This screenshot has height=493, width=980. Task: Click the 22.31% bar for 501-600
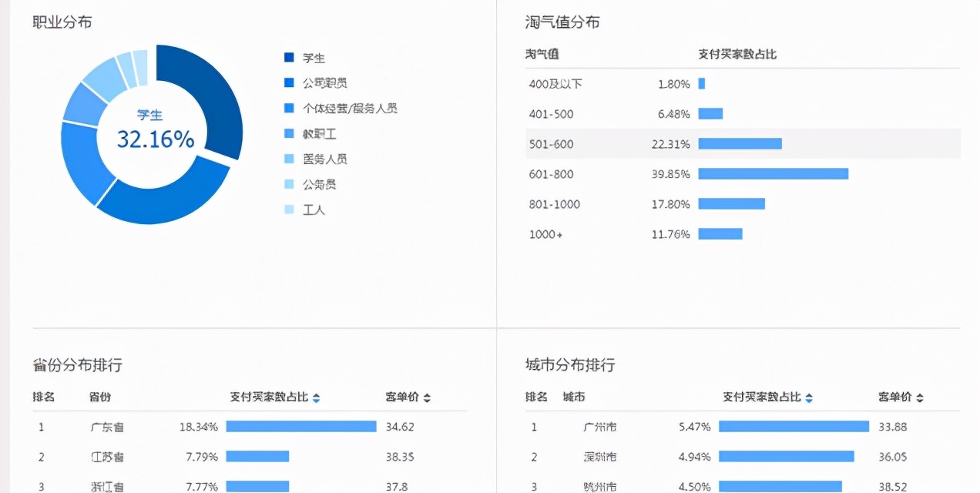pyautogui.click(x=740, y=144)
